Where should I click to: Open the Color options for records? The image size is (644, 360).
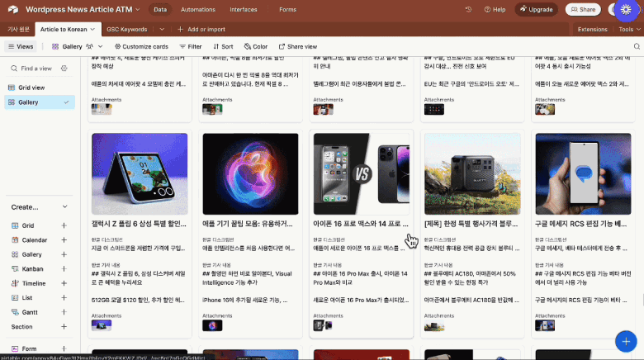pyautogui.click(x=255, y=47)
